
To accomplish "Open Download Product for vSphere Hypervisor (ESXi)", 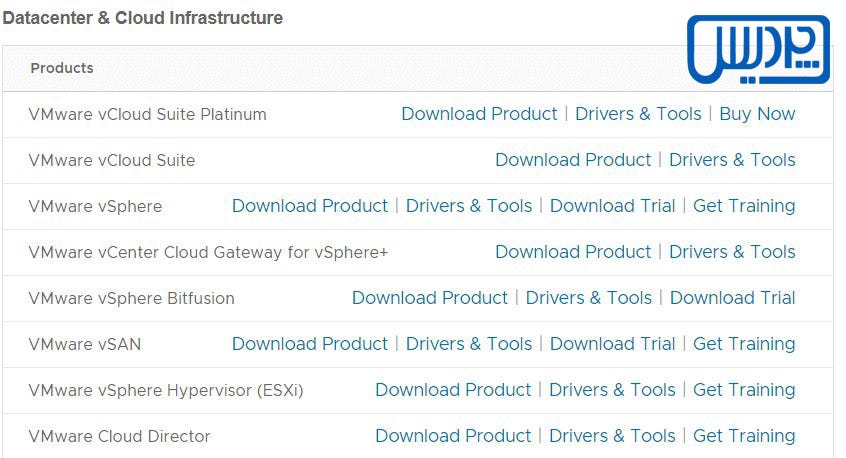I will 453,389.
